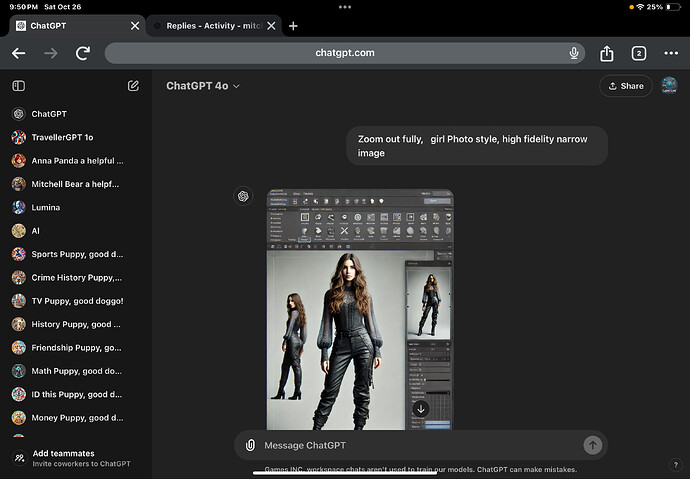Open the browser three-dots menu

671,53
